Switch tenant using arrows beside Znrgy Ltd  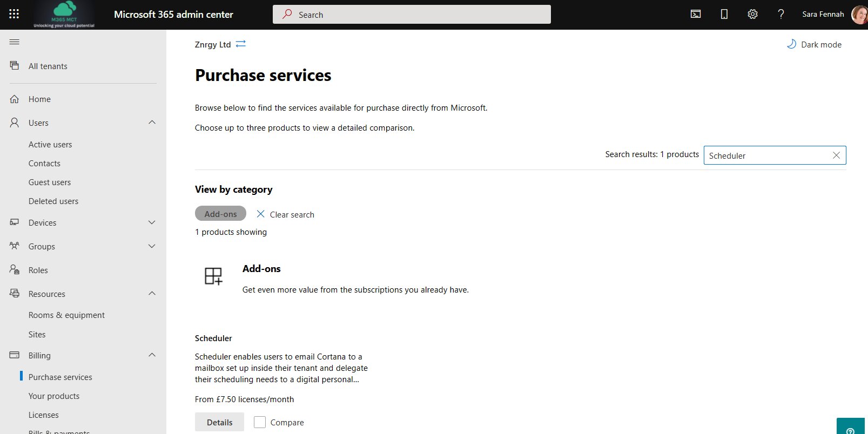coord(241,44)
